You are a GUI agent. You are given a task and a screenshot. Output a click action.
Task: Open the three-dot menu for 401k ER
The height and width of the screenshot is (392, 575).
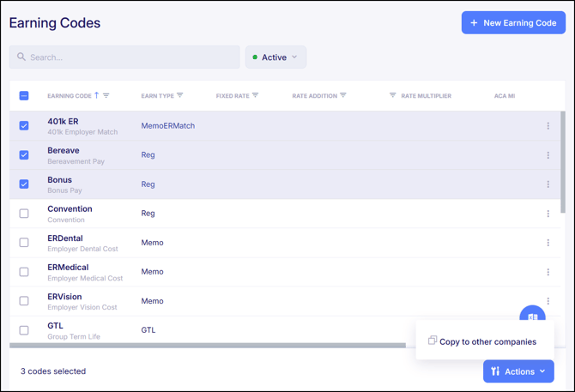coord(548,126)
